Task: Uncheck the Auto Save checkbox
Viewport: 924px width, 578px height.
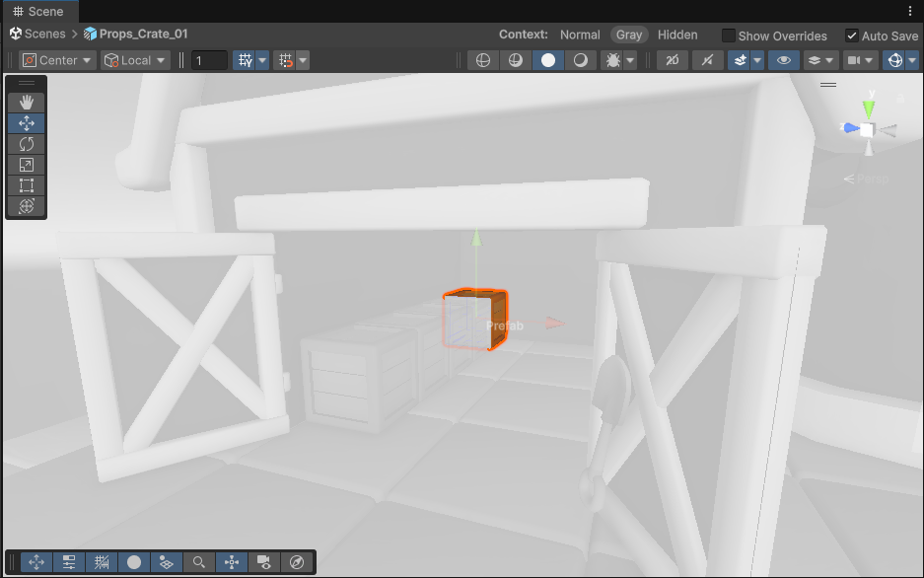Action: click(x=852, y=36)
